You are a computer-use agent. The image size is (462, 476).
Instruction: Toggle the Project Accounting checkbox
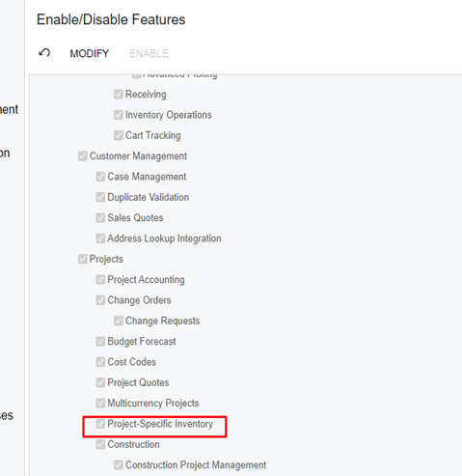pos(100,280)
